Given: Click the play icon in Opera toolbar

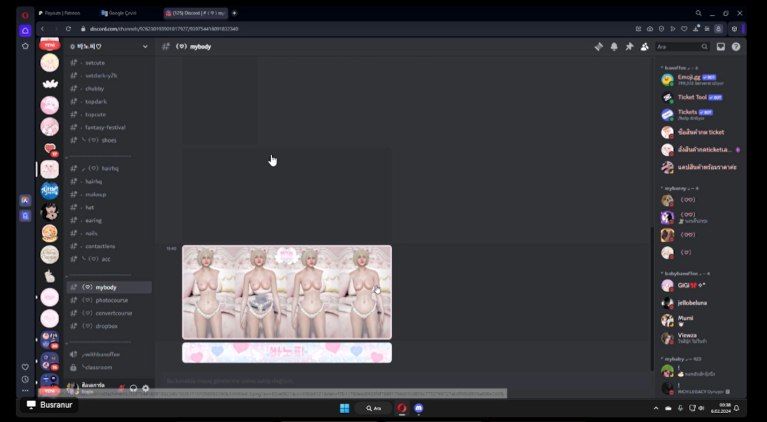Looking at the screenshot, I should tap(673, 29).
